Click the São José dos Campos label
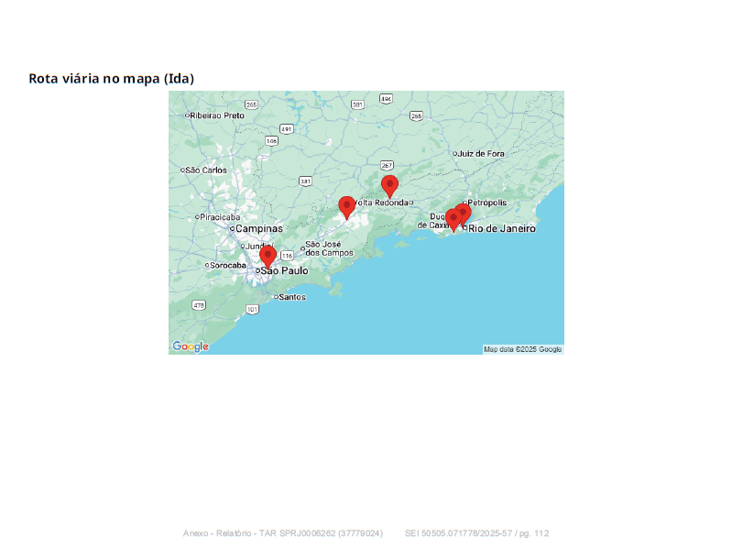This screenshot has height=560, width=732. tap(329, 248)
